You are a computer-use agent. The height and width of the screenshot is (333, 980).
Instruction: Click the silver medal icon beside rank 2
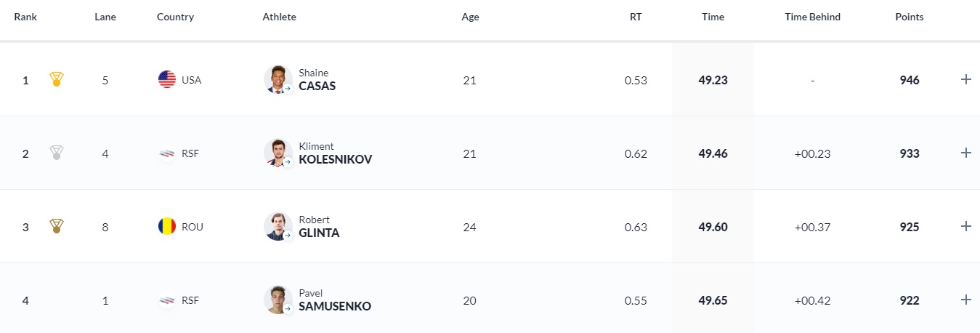click(56, 153)
